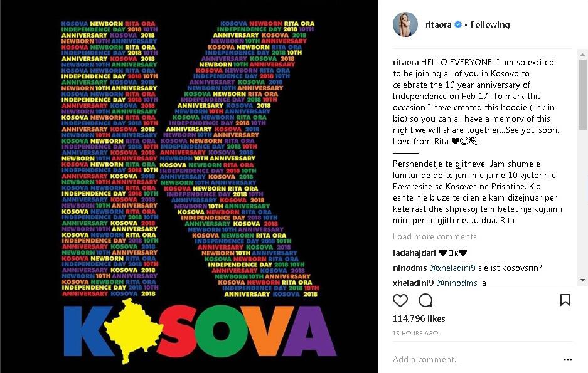The image size is (588, 373).
Task: Click the scrollbar down arrow in the comments
Action: (583, 280)
